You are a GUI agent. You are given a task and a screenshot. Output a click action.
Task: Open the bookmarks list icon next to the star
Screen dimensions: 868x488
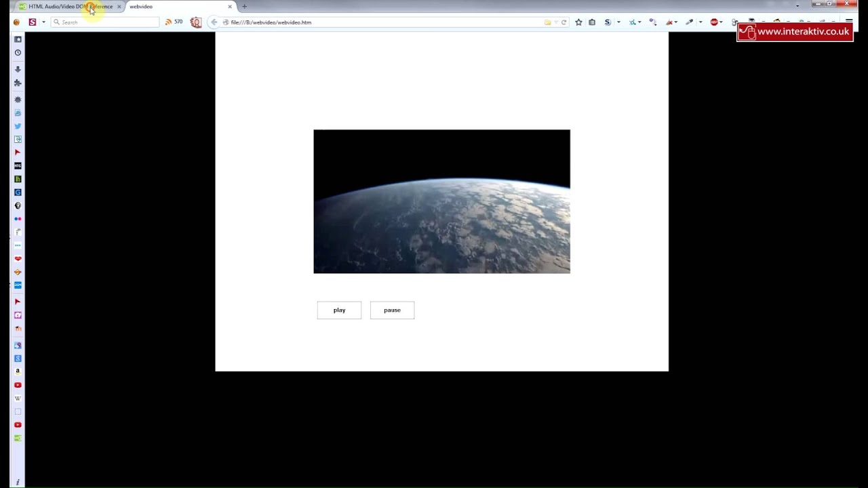[x=592, y=22]
